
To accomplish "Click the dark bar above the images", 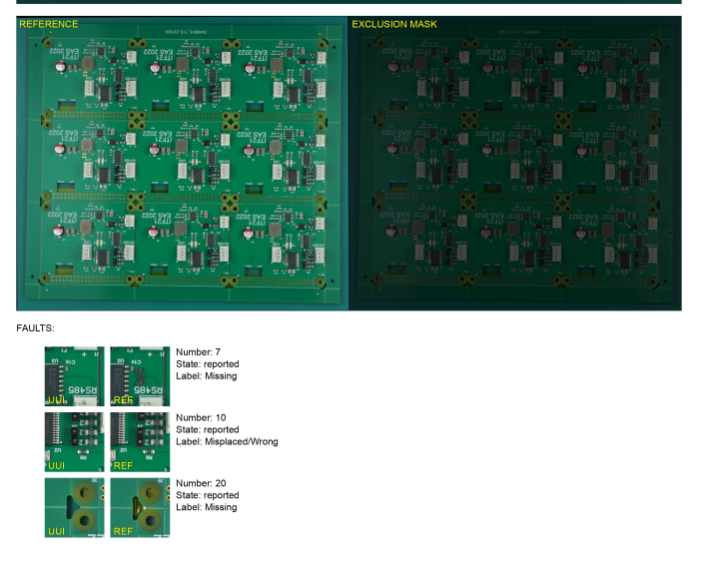I will 349,2.
